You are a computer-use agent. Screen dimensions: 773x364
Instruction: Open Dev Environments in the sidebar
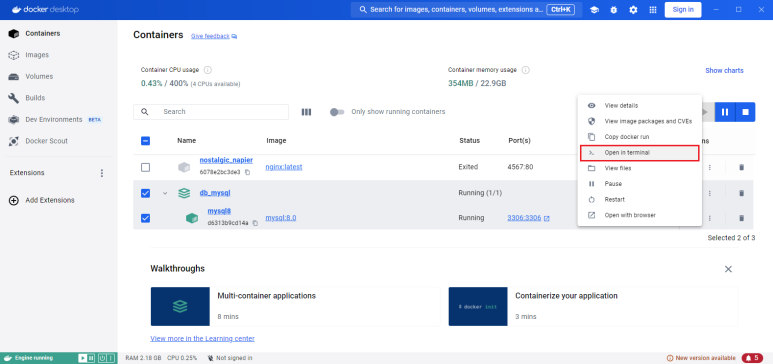[59, 119]
